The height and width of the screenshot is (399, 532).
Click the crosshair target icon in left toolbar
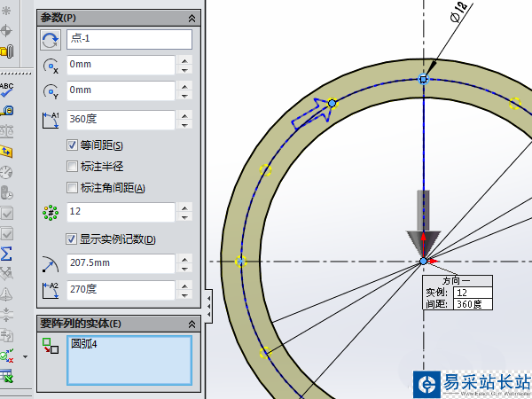pos(6,31)
